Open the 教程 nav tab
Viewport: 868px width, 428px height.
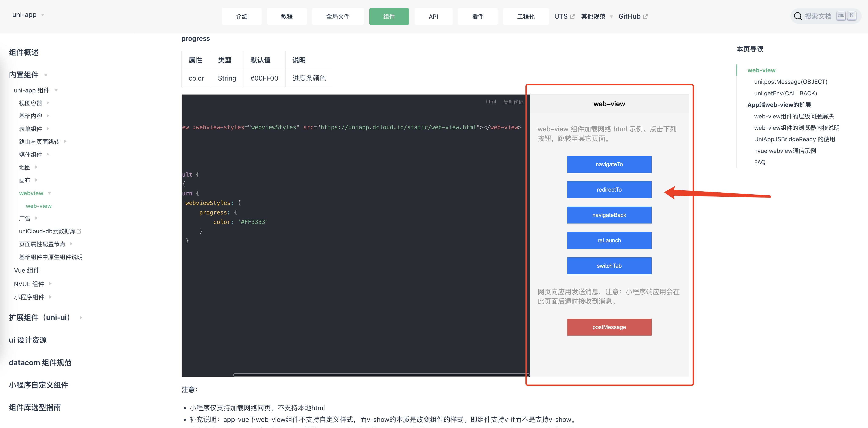tap(287, 16)
